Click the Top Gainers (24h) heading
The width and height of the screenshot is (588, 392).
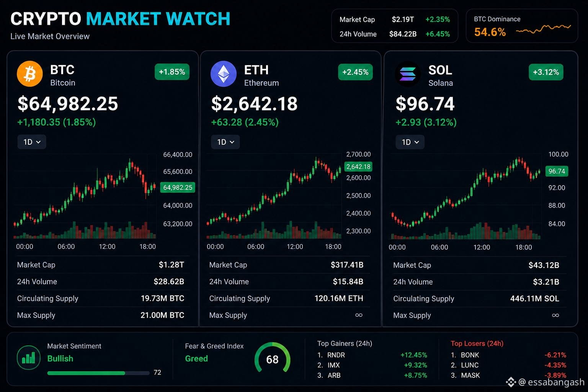pos(345,343)
